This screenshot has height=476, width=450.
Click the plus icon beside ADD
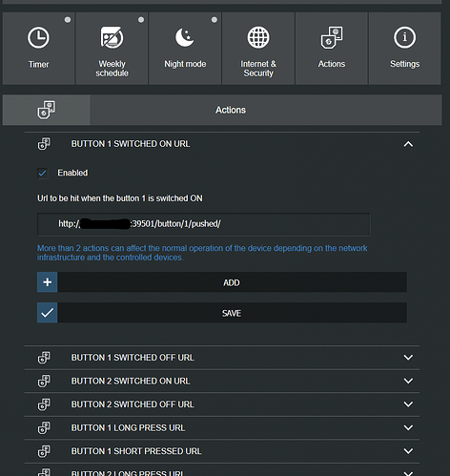(48, 282)
